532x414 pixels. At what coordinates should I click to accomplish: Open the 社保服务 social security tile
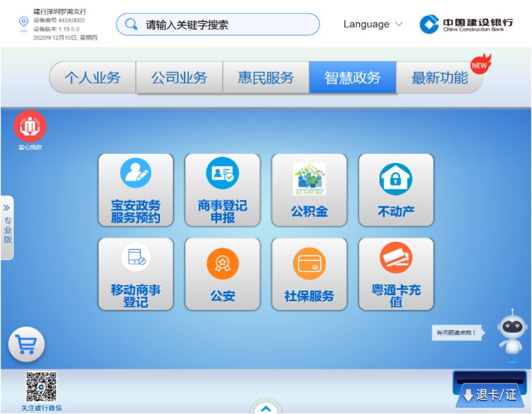(309, 274)
